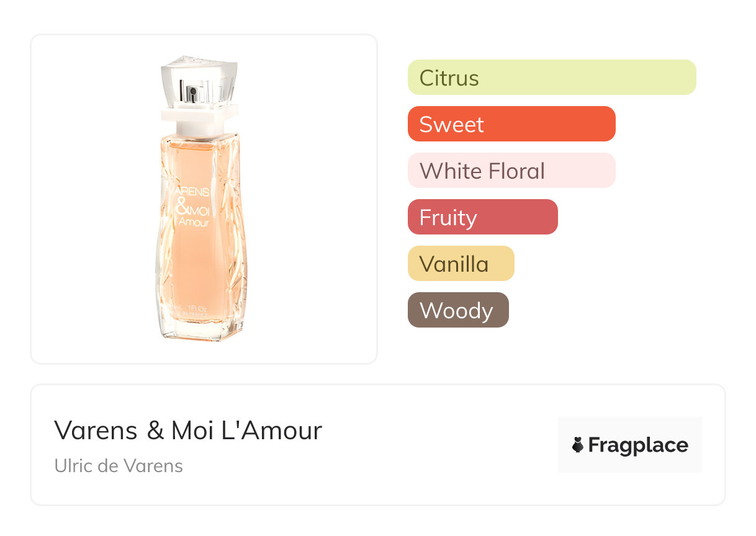Choose the White Floral accord bar

511,171
